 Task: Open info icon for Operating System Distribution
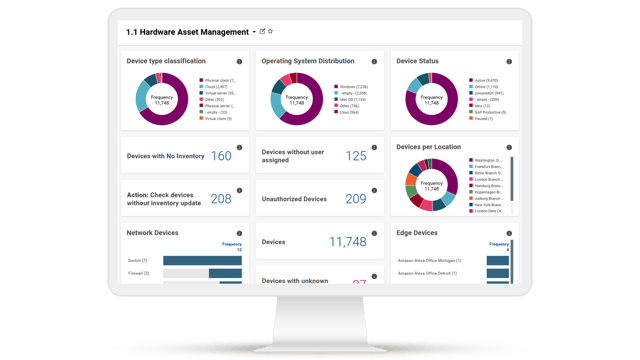[x=374, y=62]
